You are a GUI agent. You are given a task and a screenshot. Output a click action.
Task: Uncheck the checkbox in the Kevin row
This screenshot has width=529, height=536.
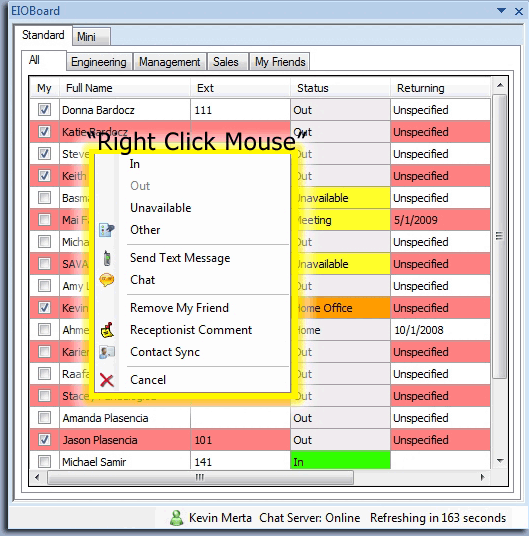pyautogui.click(x=44, y=308)
